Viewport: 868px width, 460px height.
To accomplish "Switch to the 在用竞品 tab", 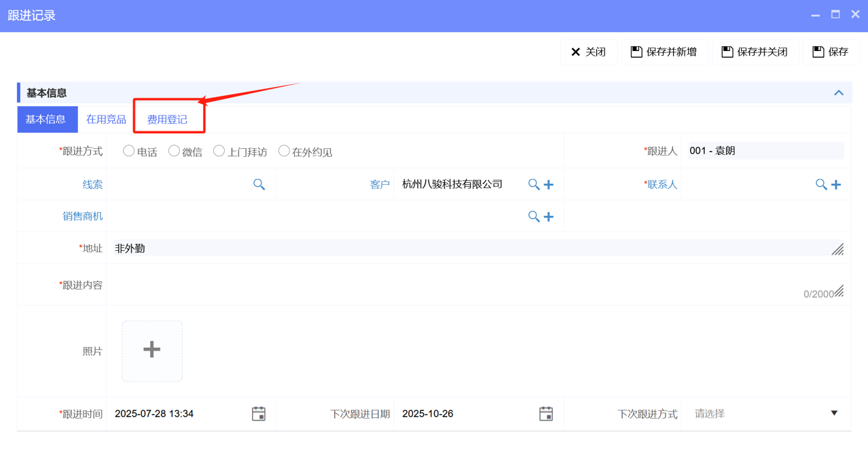I will (x=105, y=119).
